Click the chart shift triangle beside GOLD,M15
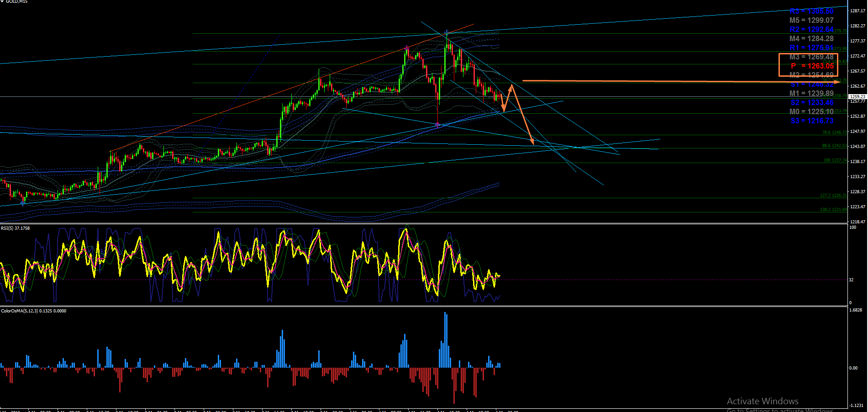 pyautogui.click(x=2, y=1)
